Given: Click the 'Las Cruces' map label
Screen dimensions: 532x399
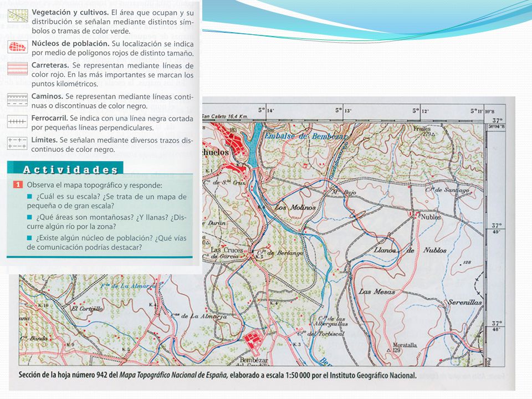Looking at the screenshot, I should [x=227, y=250].
